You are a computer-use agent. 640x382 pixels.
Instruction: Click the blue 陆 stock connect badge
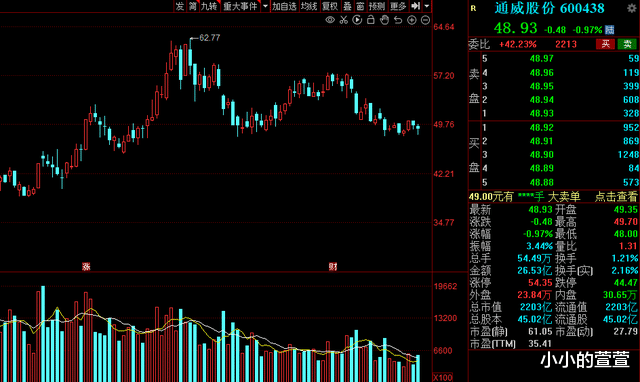(x=609, y=29)
